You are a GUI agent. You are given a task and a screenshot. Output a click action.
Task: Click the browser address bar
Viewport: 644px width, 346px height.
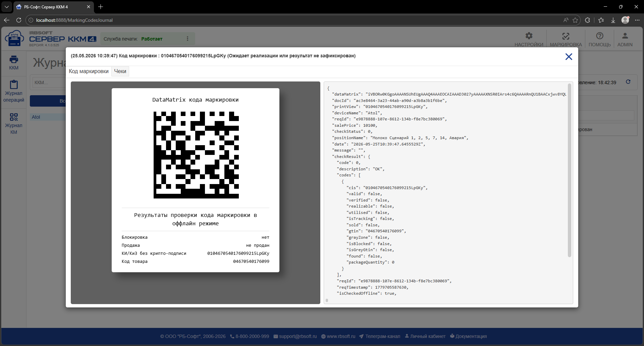tap(295, 20)
